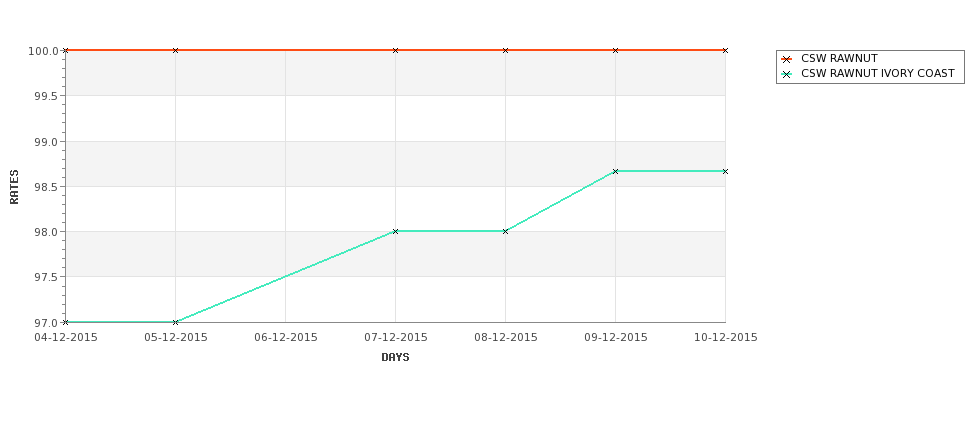Click the red CSW RAWNUT legend marker
This screenshot has width=975, height=429.
pos(787,59)
